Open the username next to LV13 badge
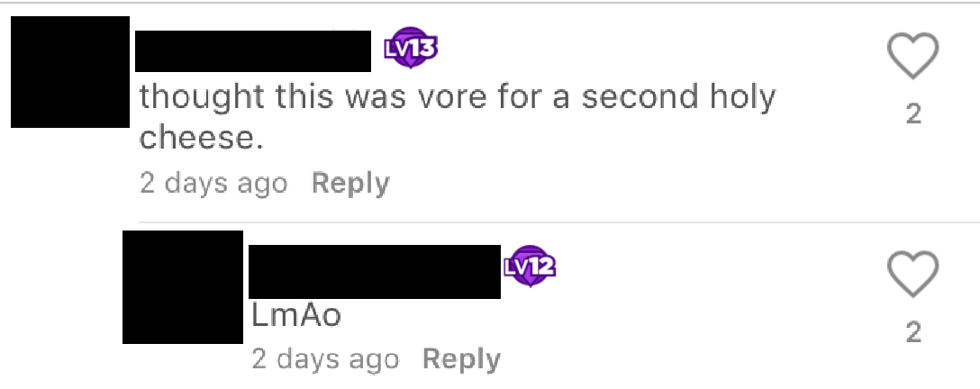Viewport: 980px width, 389px height. 253,50
